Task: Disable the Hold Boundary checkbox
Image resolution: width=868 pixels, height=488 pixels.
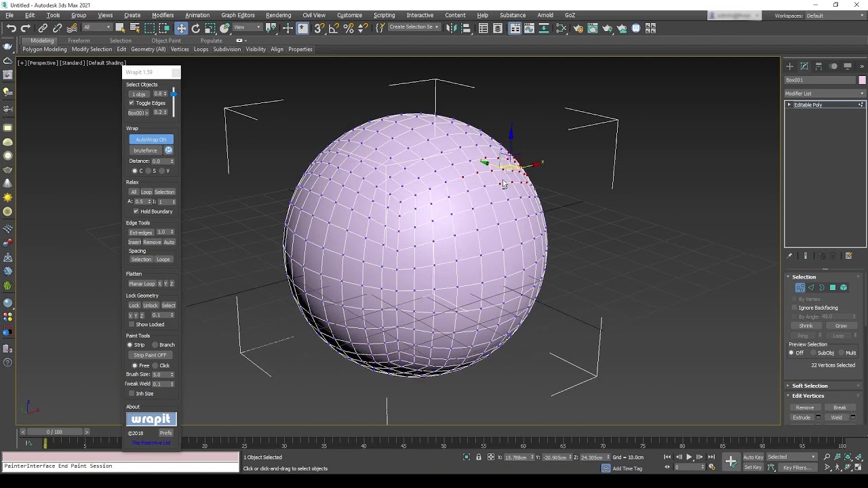Action: [x=136, y=211]
